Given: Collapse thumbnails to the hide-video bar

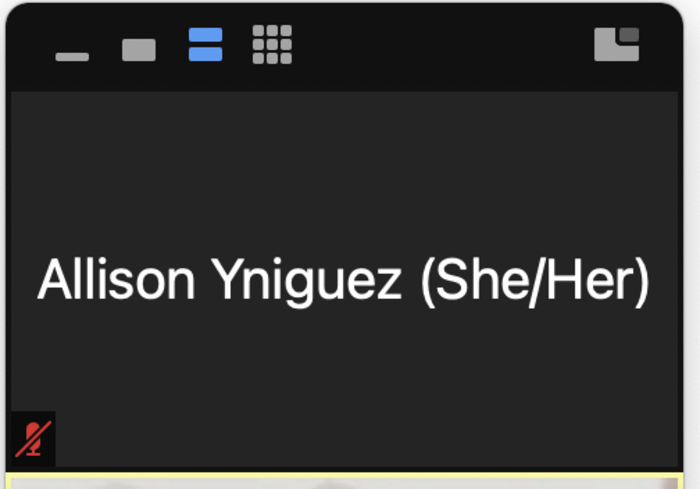Looking at the screenshot, I should [x=72, y=56].
